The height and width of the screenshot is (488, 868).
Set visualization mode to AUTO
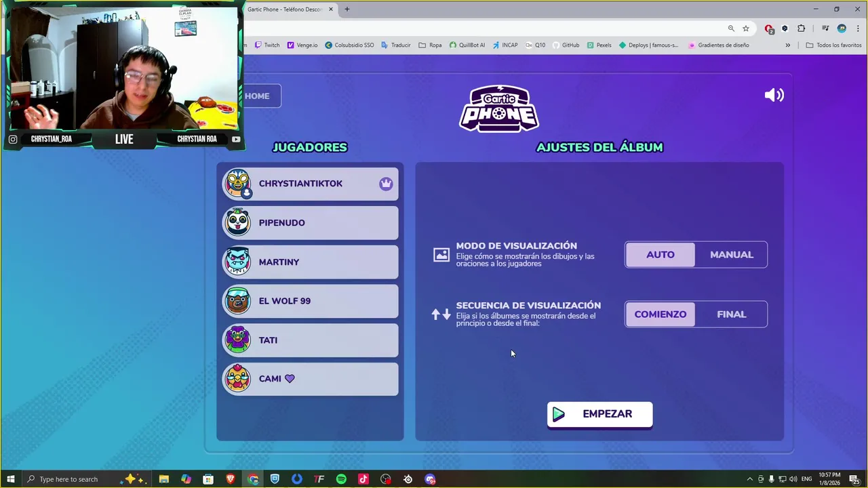(x=660, y=255)
